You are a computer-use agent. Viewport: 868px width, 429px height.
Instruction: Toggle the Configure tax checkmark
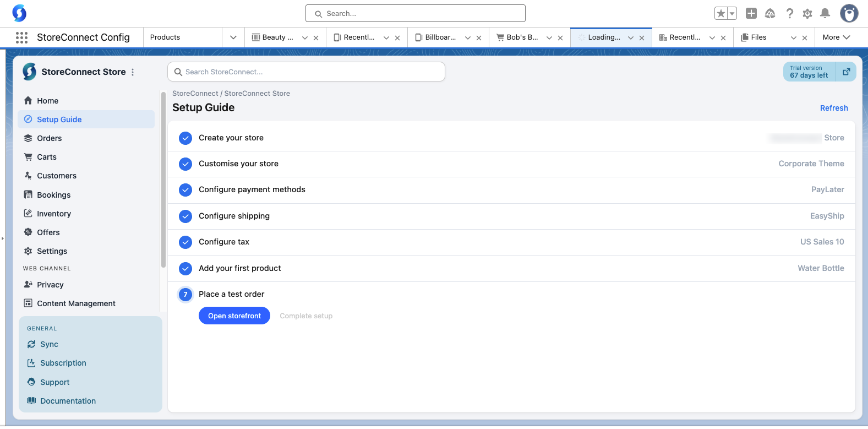pos(185,242)
